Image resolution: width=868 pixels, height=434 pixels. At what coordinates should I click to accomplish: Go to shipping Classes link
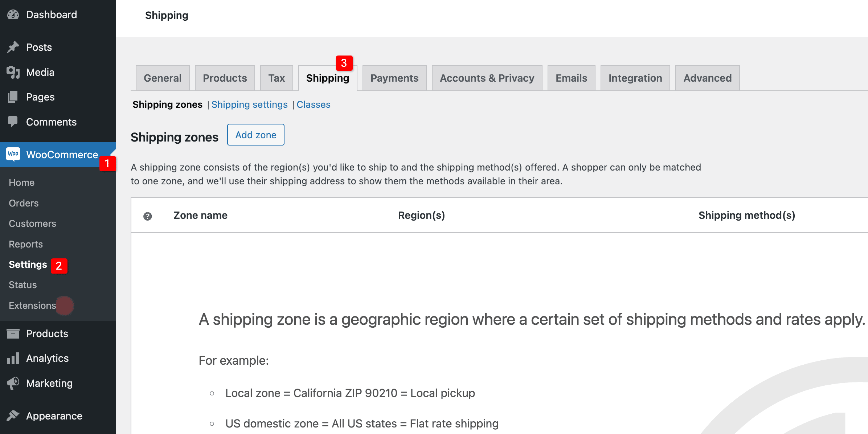click(314, 105)
